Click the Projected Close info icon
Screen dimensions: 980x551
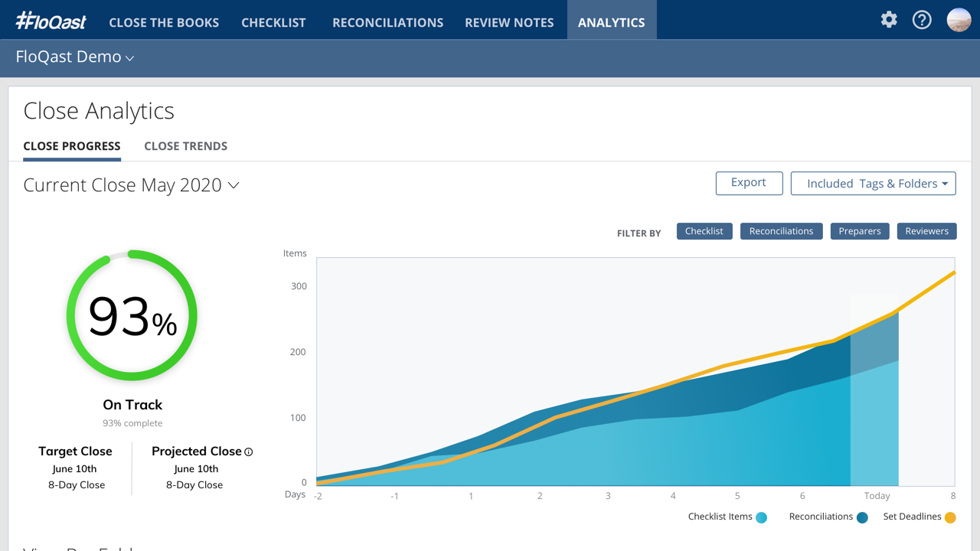point(249,452)
